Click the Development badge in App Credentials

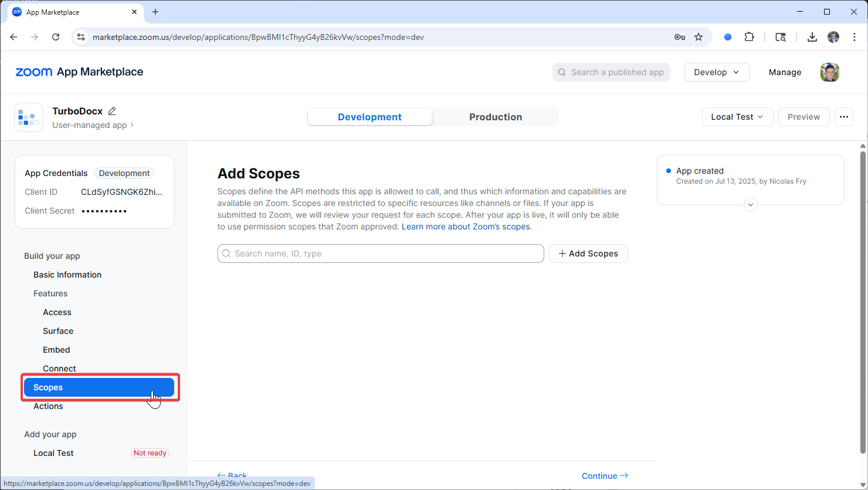[124, 173]
